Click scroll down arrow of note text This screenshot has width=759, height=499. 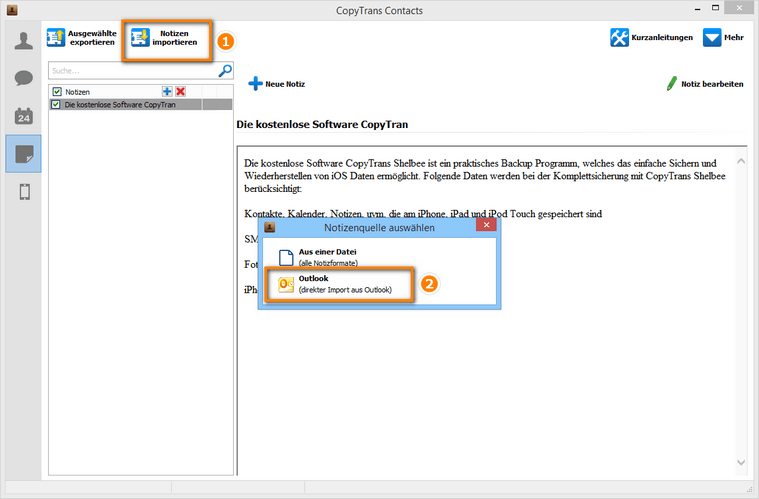[741, 463]
